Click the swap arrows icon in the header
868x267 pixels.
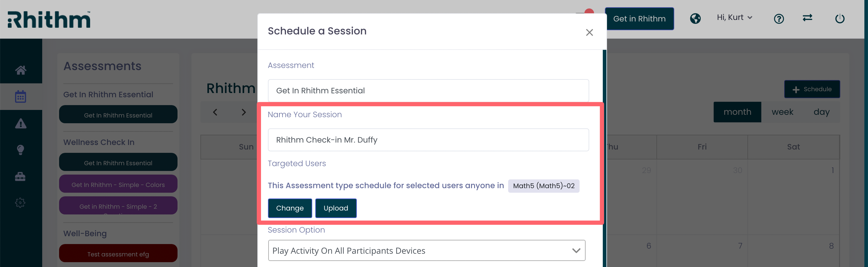[807, 18]
